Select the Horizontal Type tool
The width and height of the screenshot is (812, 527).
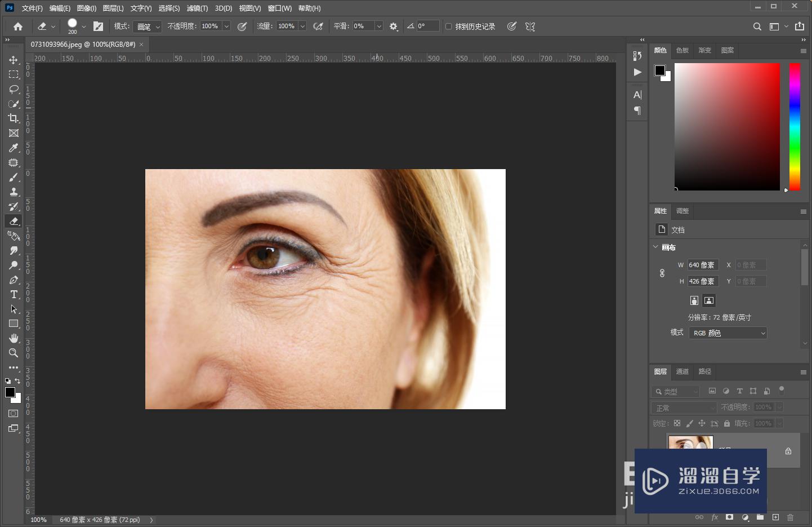[14, 294]
